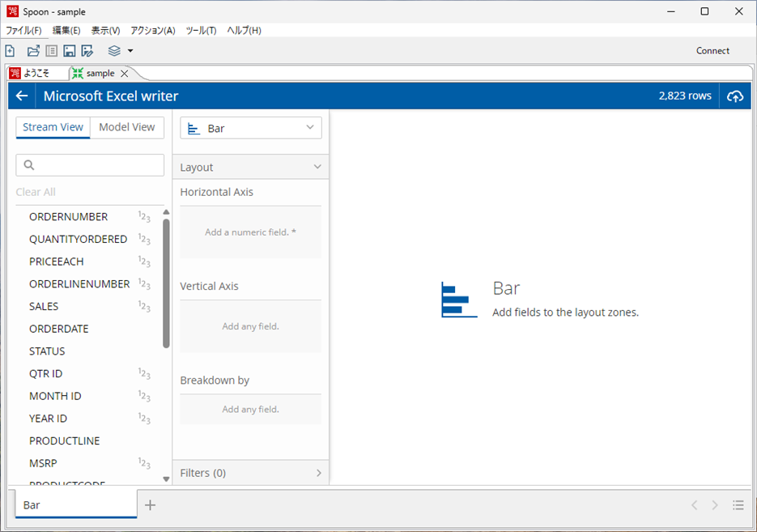Click the 2,823 rows label
This screenshot has height=532, width=757.
[685, 96]
